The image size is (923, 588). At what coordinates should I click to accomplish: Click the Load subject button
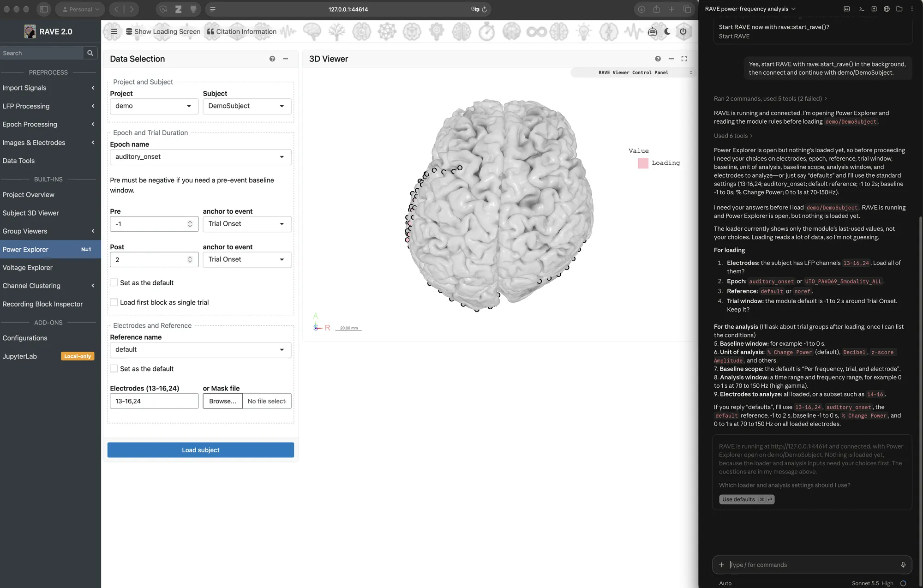coord(201,450)
